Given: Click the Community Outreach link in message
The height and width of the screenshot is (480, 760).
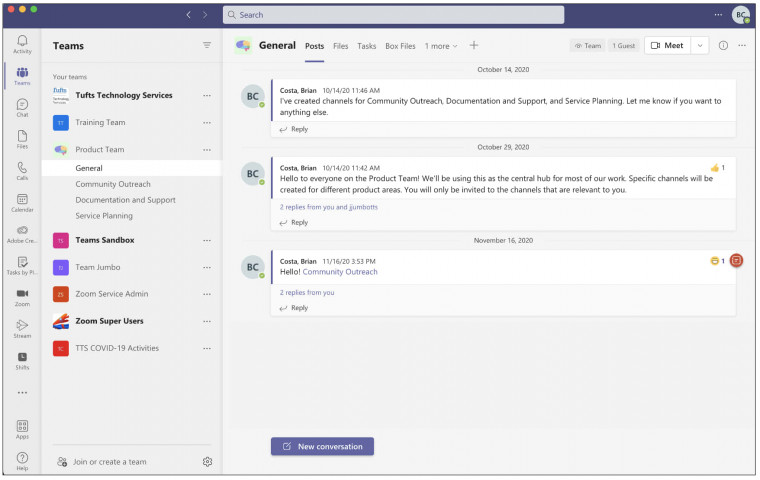Looking at the screenshot, I should (x=340, y=272).
